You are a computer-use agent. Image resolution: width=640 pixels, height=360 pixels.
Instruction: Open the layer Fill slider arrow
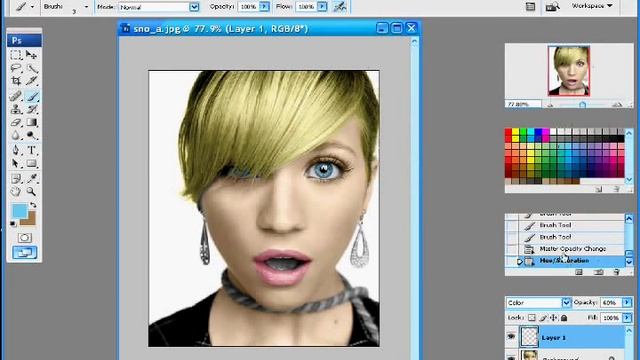[627, 318]
